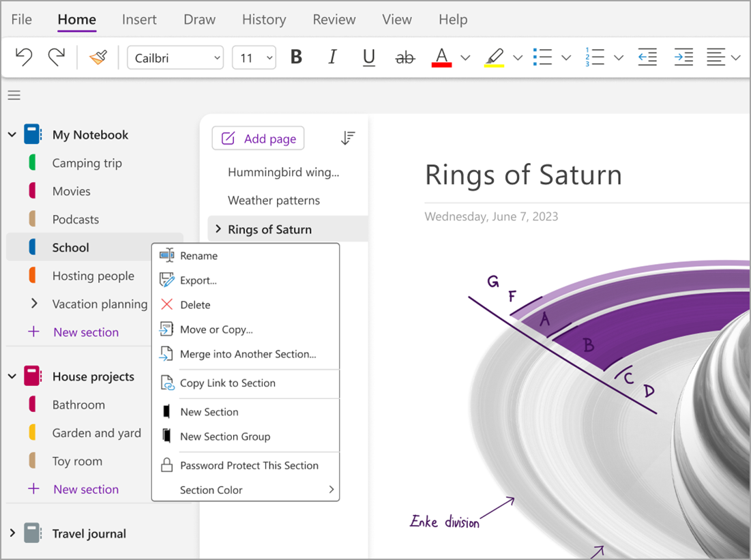
Task: Open the font name dropdown
Action: [175, 58]
